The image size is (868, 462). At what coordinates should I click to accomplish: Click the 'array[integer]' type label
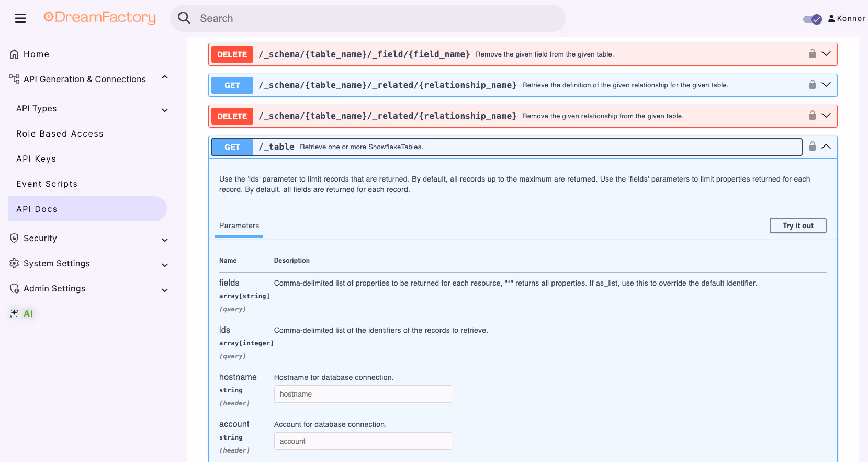[246, 343]
